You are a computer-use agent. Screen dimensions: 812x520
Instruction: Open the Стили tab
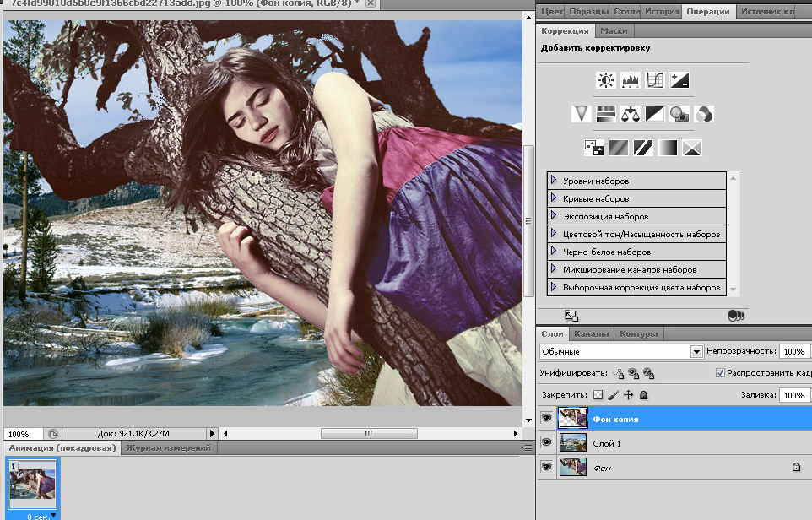coord(626,11)
